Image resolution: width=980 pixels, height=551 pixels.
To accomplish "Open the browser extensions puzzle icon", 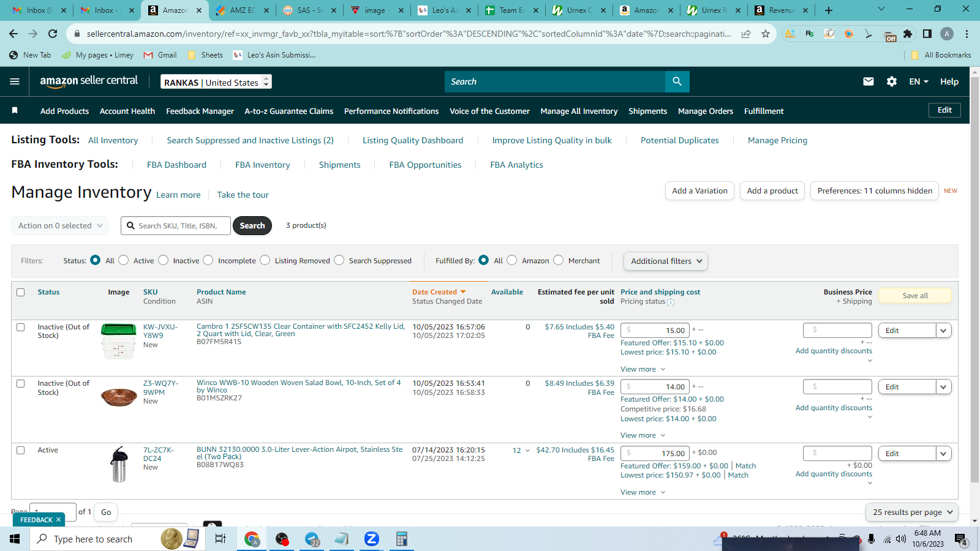I will [x=908, y=34].
